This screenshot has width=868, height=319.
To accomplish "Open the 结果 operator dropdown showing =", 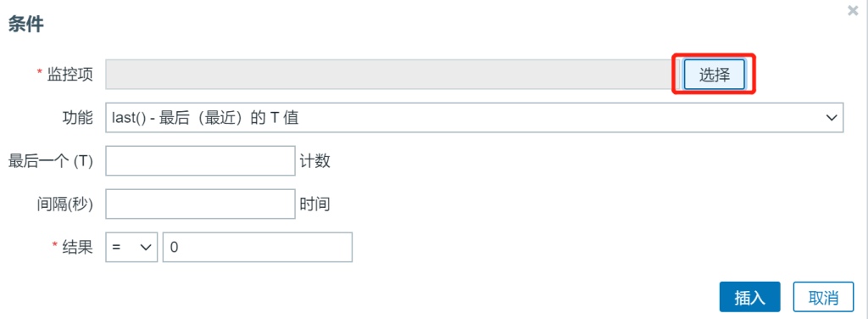I will coord(131,247).
